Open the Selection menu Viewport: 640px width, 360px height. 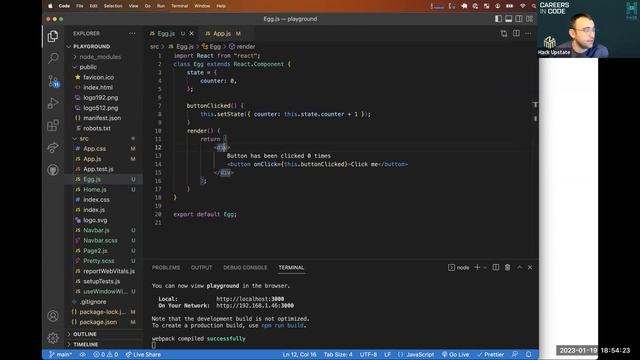click(113, 6)
